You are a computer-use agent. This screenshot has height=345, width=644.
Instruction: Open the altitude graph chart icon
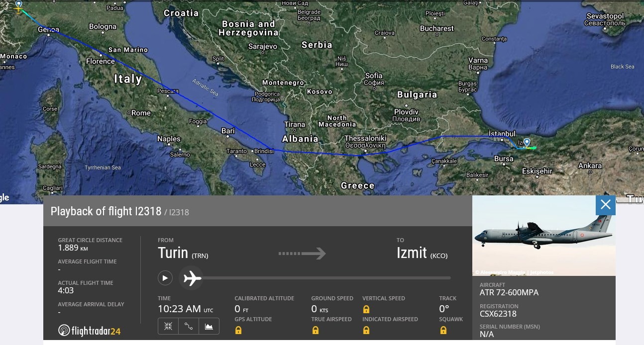[209, 326]
